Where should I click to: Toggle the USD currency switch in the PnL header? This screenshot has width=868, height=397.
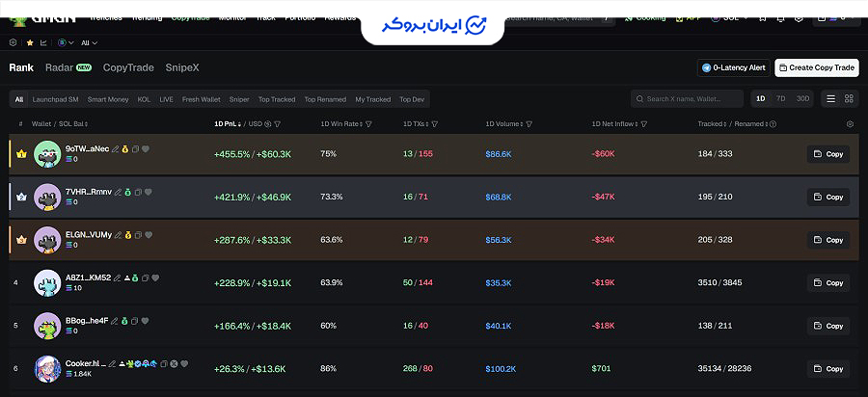click(x=268, y=124)
